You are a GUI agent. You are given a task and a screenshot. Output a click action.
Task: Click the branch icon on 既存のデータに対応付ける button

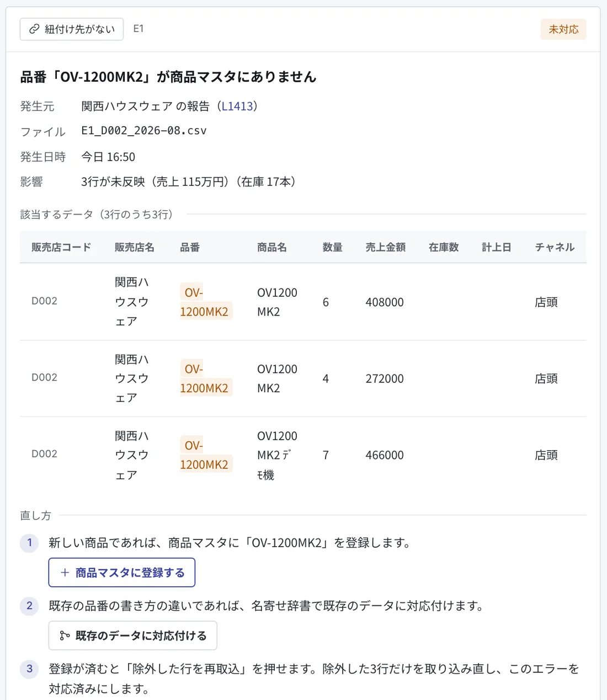(x=65, y=635)
